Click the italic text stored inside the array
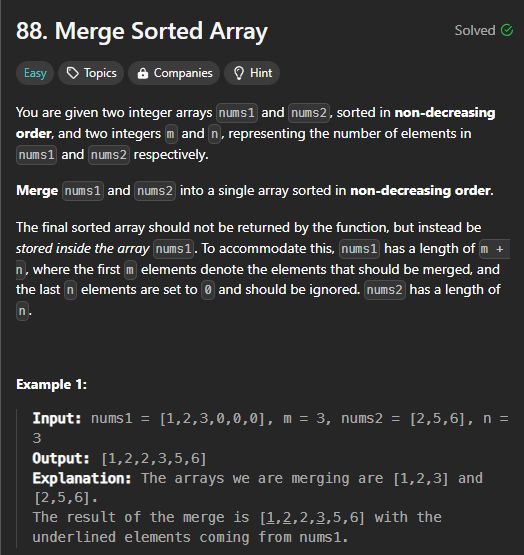Image resolution: width=524 pixels, height=555 pixels. pyautogui.click(x=82, y=248)
